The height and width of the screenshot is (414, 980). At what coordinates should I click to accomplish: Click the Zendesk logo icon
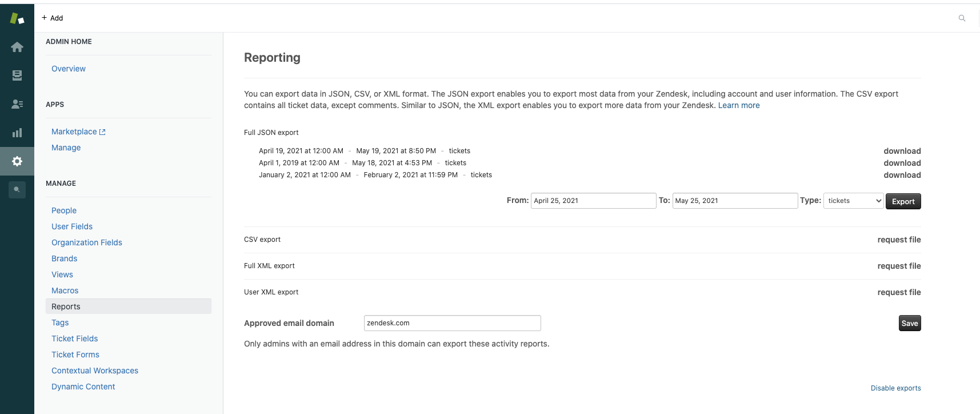tap(17, 18)
